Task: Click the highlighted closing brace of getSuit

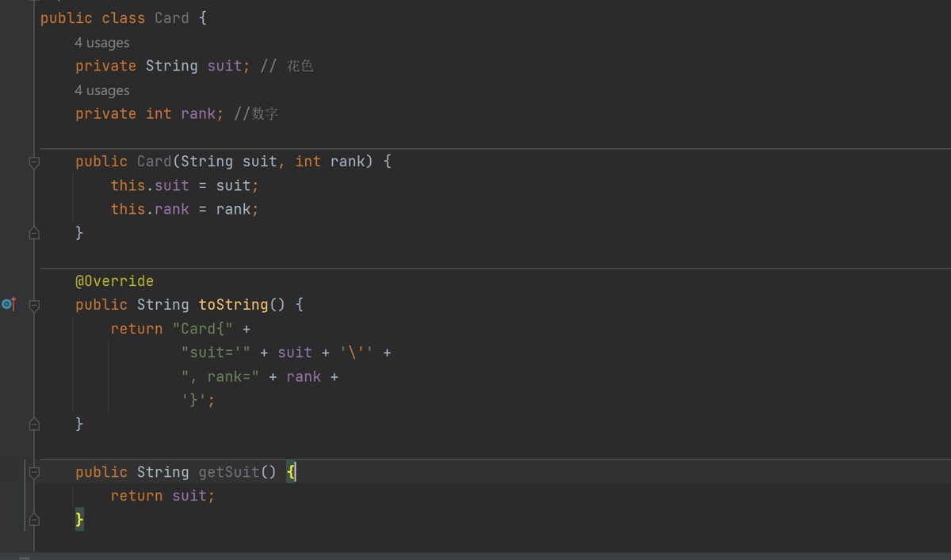Action: point(79,520)
